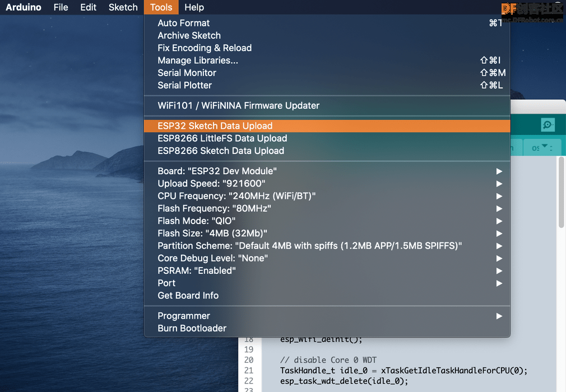Screen dimensions: 566x392
Task: Open the File menu
Action: [x=61, y=7]
